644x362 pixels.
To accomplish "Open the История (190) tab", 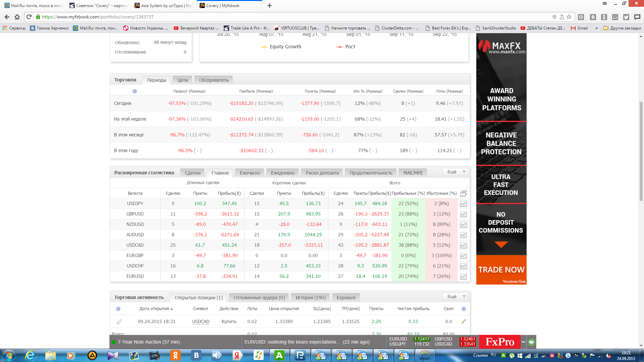I will (311, 298).
